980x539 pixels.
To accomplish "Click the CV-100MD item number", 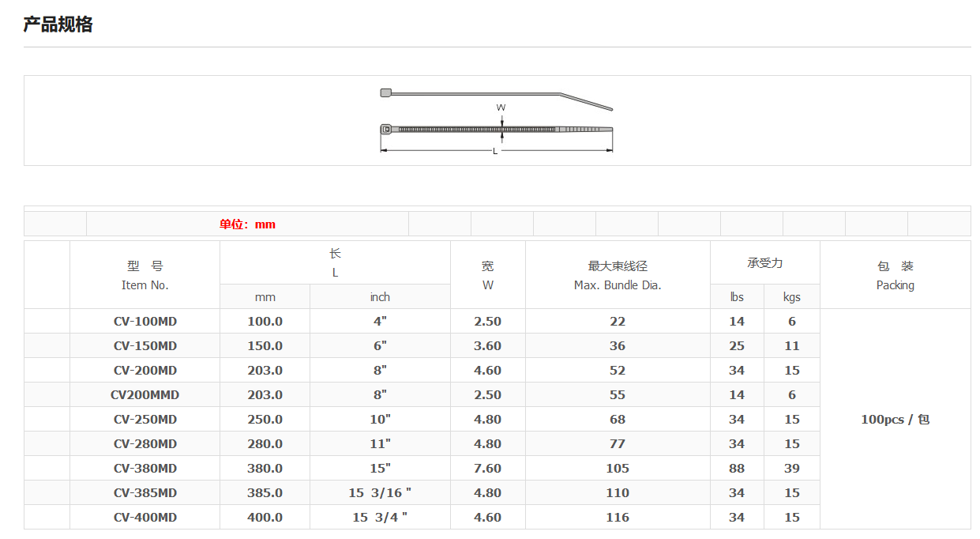I will (x=145, y=322).
